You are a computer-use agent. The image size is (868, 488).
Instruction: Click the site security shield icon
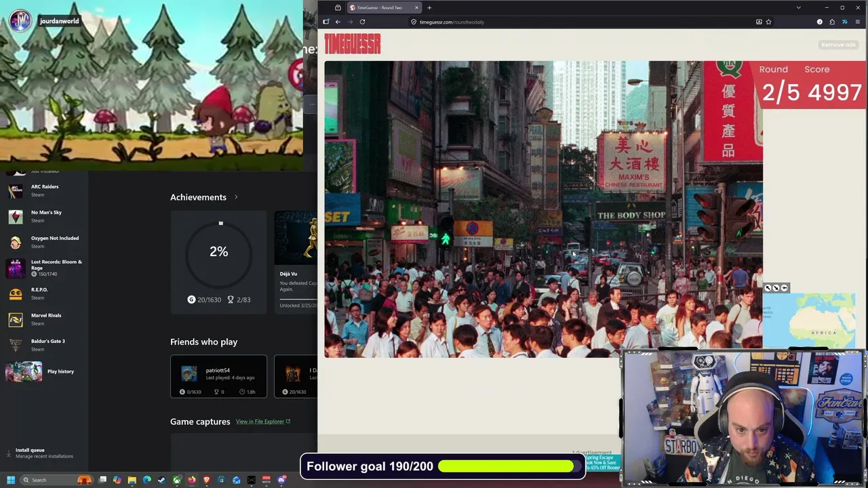pyautogui.click(x=414, y=22)
